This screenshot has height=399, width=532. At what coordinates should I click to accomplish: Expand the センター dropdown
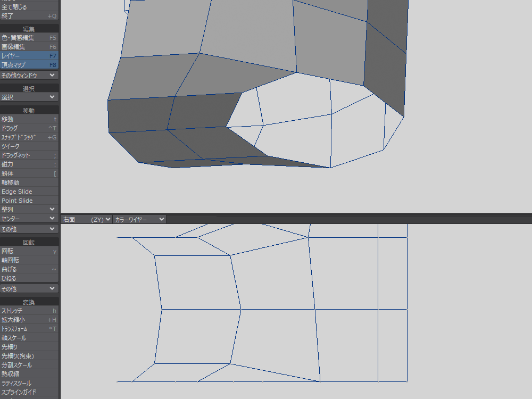[29, 219]
